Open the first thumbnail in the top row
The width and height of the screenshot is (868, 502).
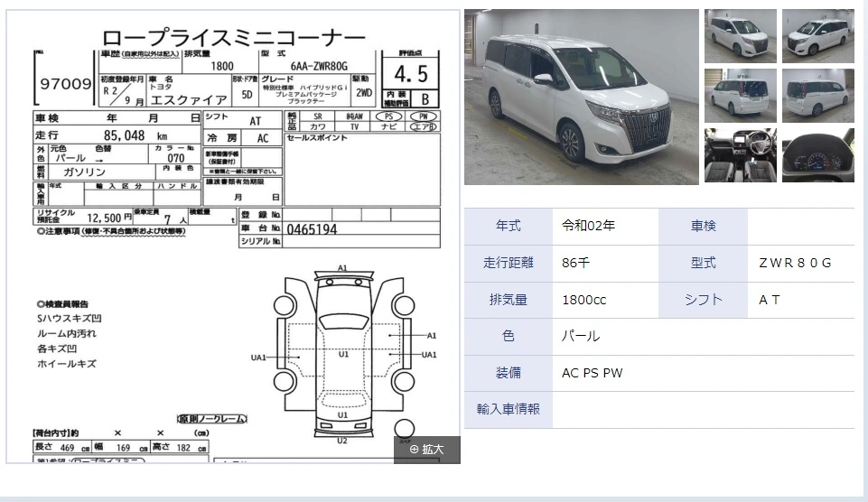click(x=740, y=36)
